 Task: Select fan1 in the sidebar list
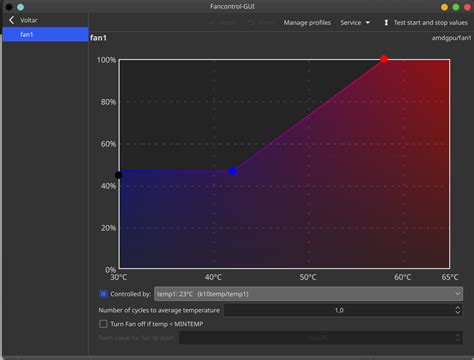pos(45,34)
